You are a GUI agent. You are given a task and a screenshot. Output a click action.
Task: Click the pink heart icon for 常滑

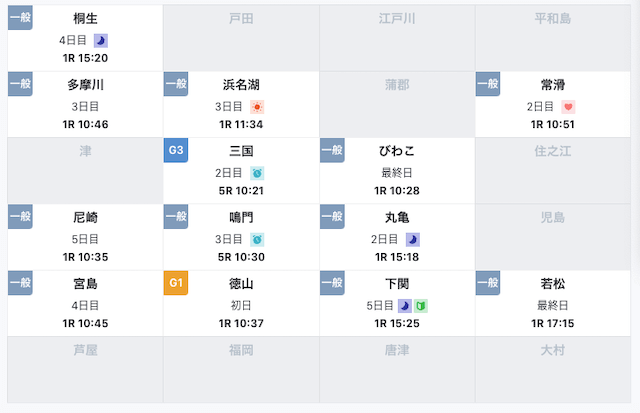point(568,107)
